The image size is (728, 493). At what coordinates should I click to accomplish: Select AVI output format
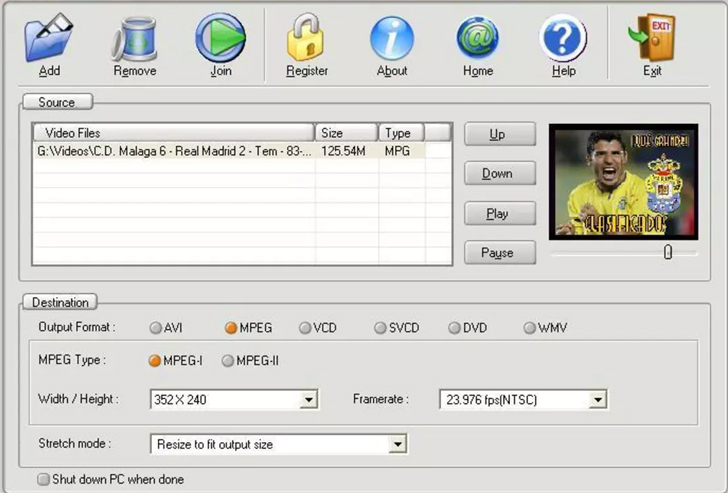click(x=157, y=328)
